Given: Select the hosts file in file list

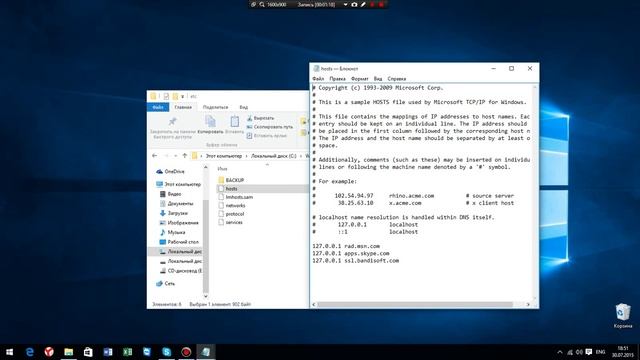Looking at the screenshot, I should tap(231, 189).
